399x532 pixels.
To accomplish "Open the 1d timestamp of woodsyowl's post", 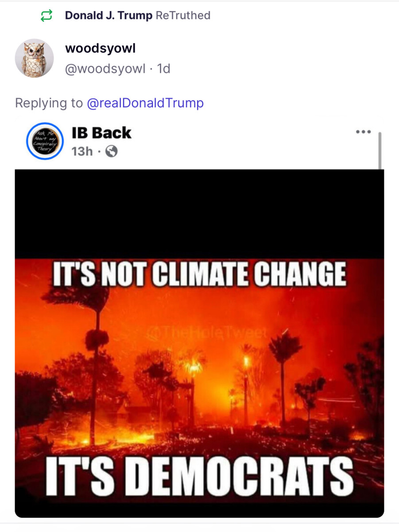I will coord(165,69).
